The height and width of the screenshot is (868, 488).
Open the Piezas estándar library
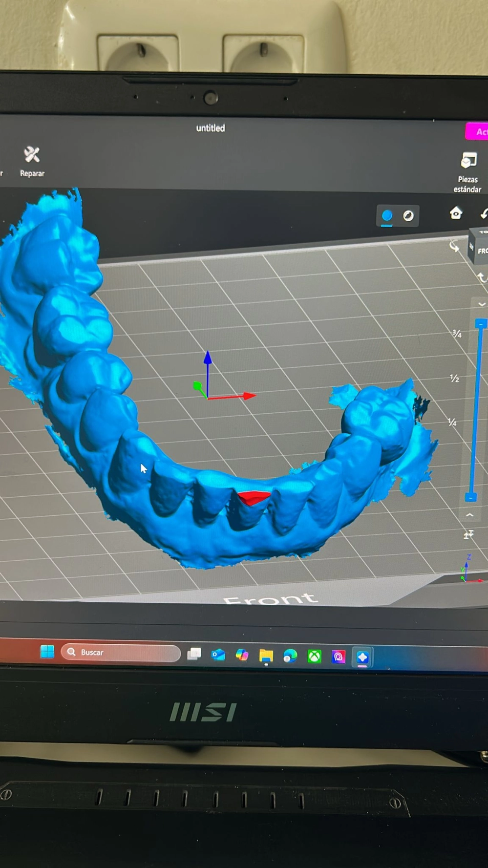pos(468,171)
